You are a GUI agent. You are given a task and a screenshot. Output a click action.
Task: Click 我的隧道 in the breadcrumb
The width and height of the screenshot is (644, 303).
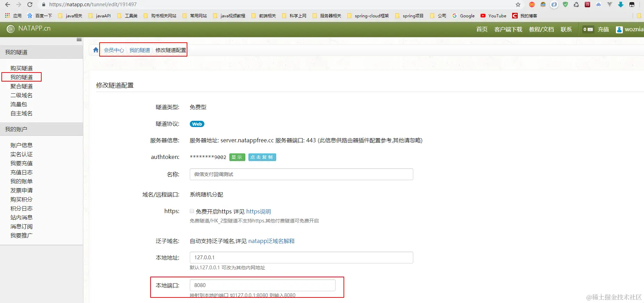click(x=139, y=50)
